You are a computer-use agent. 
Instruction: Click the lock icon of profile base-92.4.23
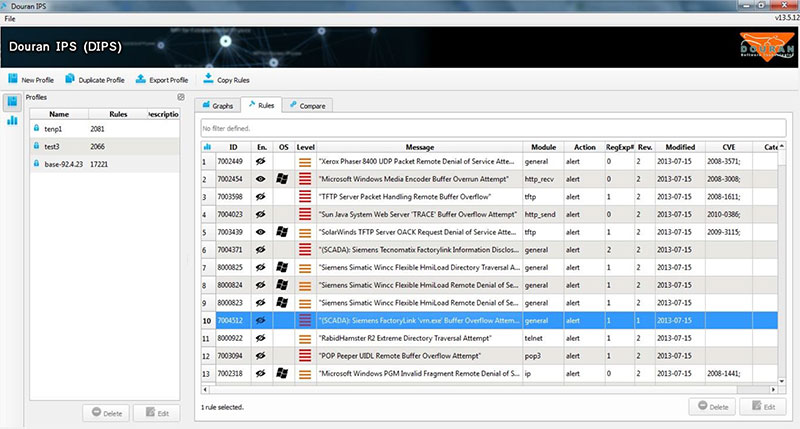point(36,164)
